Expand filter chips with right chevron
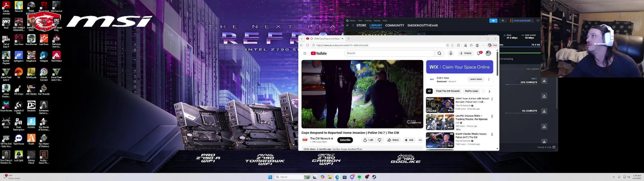 click(x=489, y=91)
